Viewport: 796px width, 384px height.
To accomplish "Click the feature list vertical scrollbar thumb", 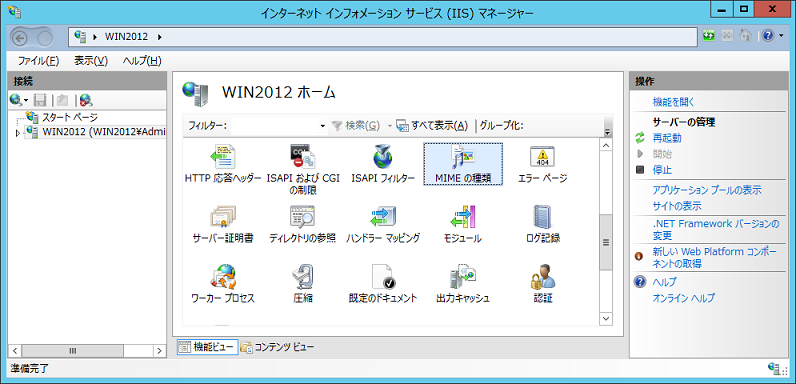I will 606,242.
